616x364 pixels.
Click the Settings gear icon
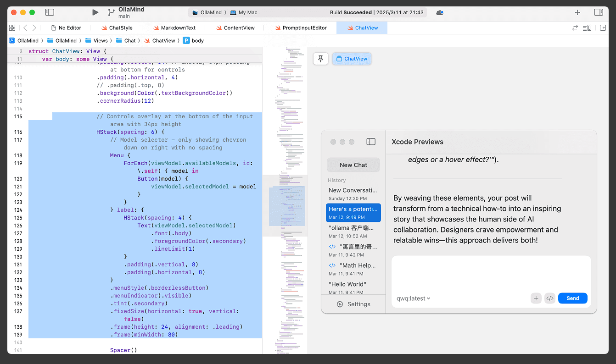coord(340,304)
